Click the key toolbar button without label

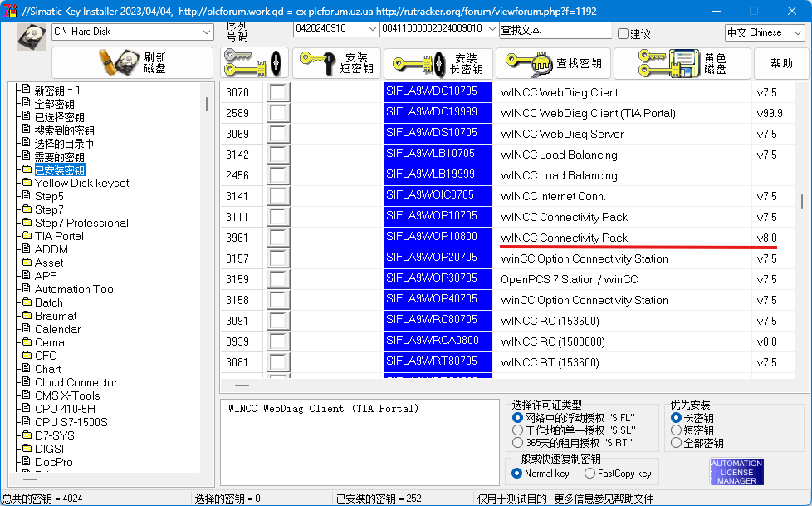pos(254,63)
